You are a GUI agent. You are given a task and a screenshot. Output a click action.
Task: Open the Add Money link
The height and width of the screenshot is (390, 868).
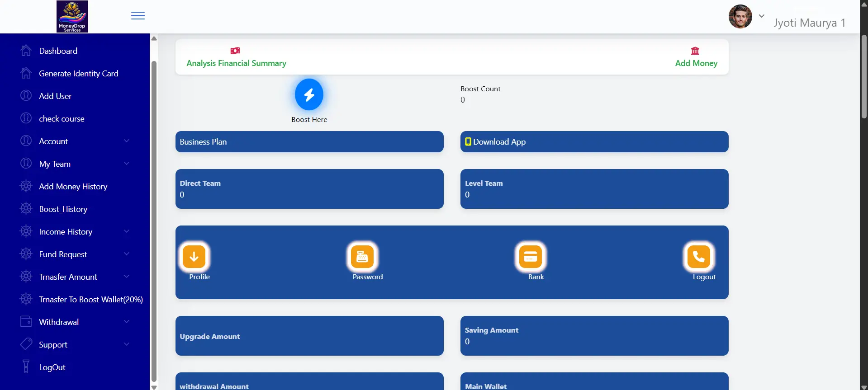click(x=697, y=63)
